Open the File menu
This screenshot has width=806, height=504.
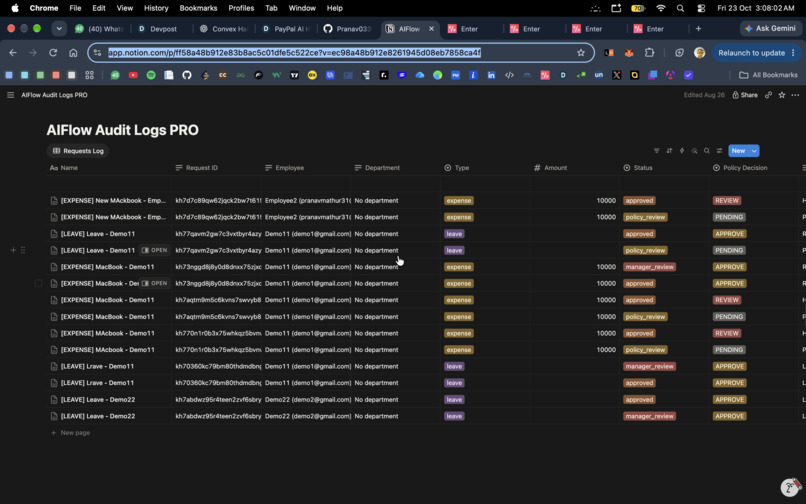[x=75, y=8]
